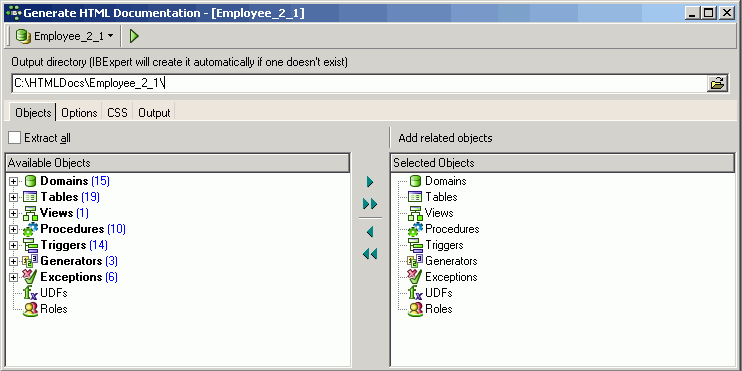Select Views icon in Available Objects
This screenshot has height=371, width=742.
(30, 213)
